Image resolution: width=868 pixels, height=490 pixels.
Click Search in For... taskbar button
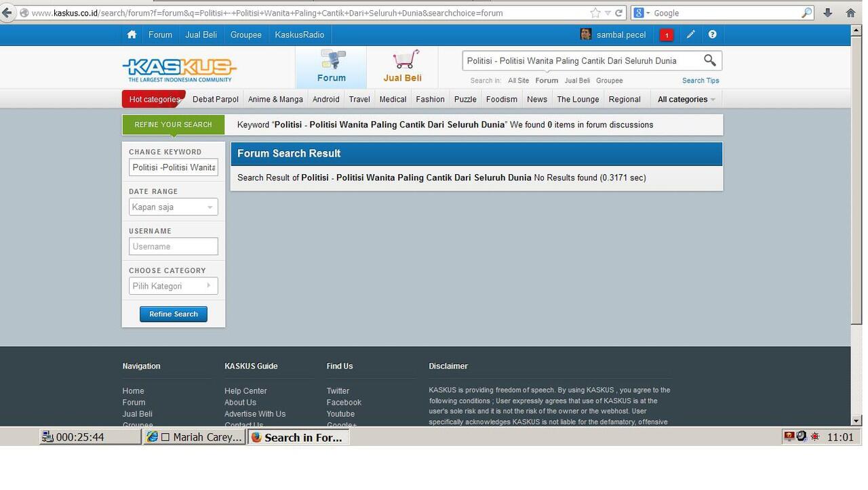[298, 437]
